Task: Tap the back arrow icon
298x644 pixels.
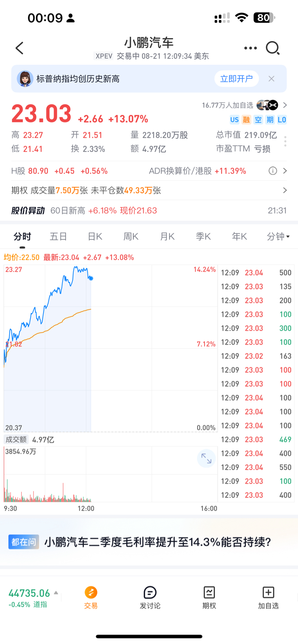Action: click(x=19, y=48)
